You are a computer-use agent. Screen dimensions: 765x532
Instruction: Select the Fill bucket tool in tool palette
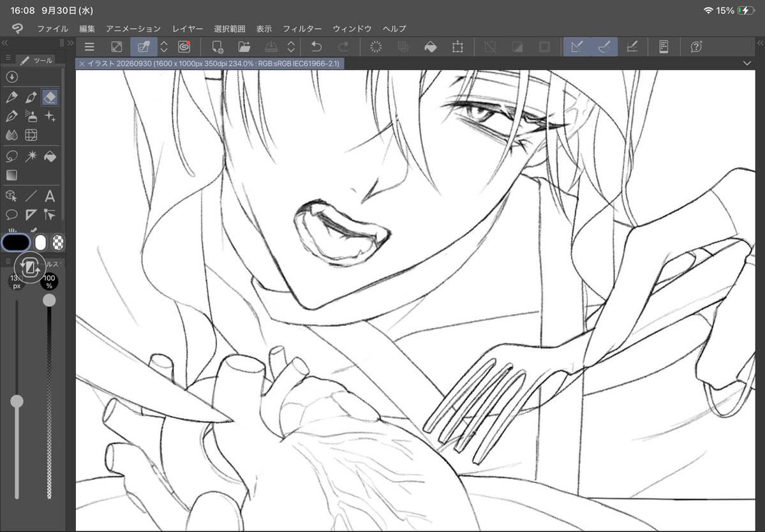click(50, 156)
